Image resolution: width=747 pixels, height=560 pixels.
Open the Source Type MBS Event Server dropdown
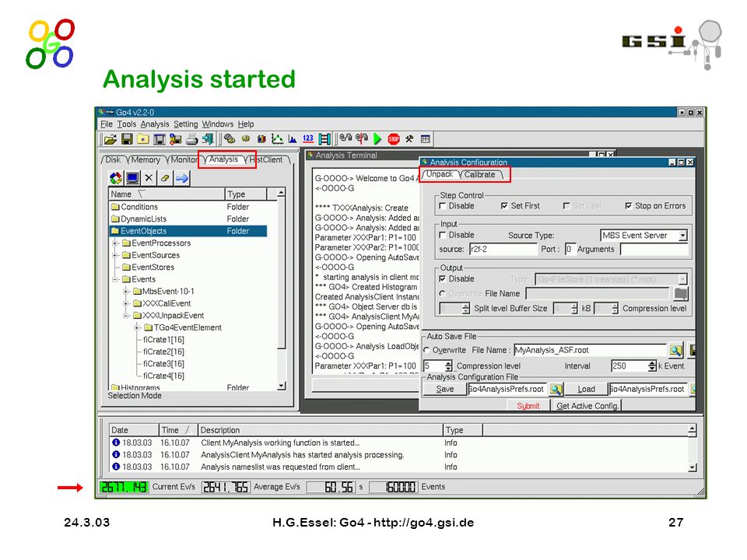tap(682, 235)
